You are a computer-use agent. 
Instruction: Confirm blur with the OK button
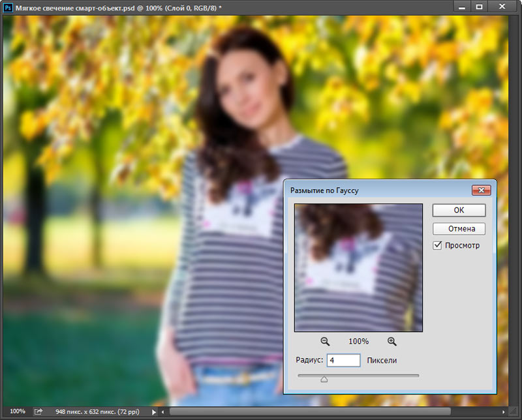(458, 210)
